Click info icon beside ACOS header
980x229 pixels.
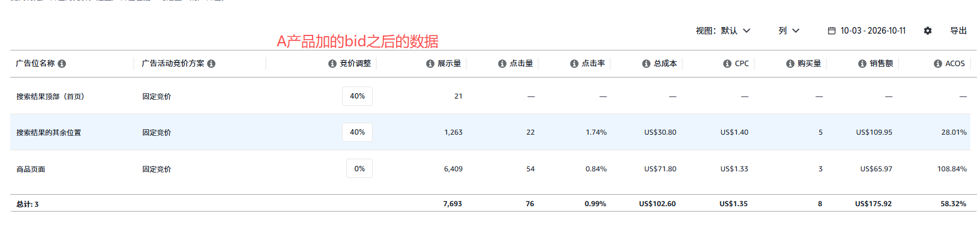pyautogui.click(x=938, y=64)
